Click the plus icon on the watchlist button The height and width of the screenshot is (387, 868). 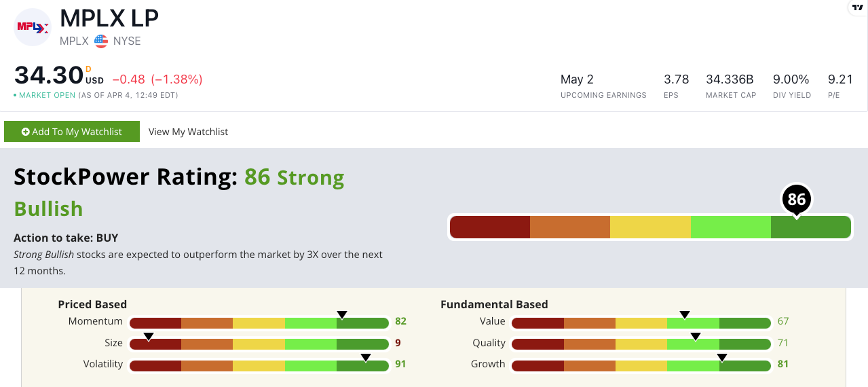click(25, 132)
